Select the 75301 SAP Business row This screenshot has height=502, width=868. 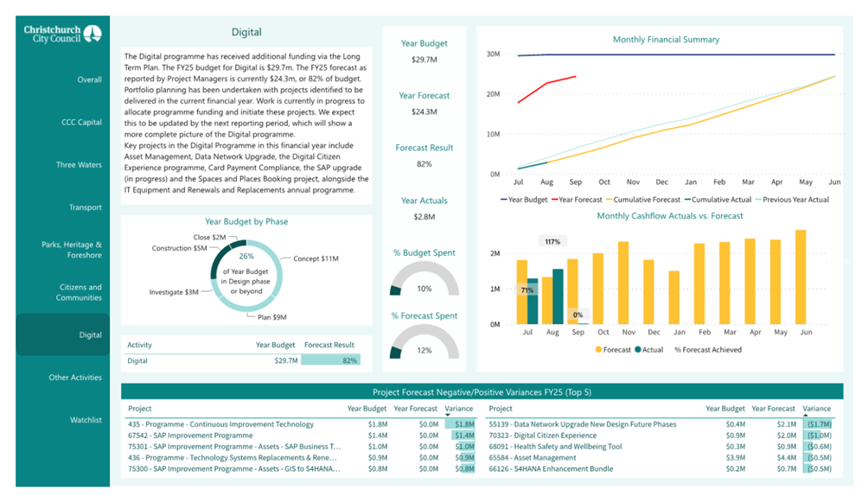pos(301,446)
